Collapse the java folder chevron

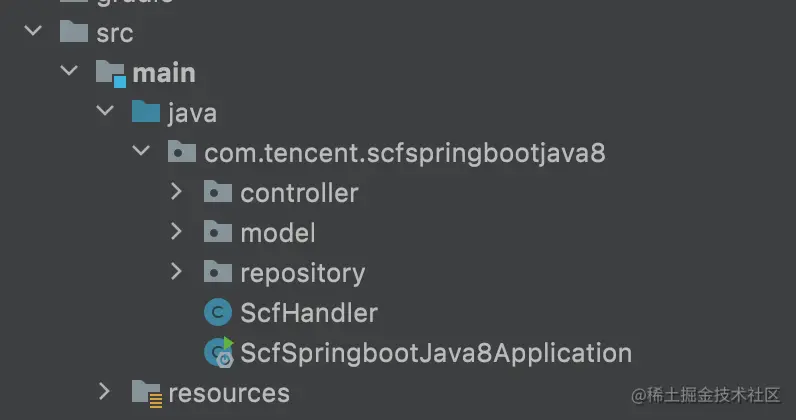[x=105, y=112]
